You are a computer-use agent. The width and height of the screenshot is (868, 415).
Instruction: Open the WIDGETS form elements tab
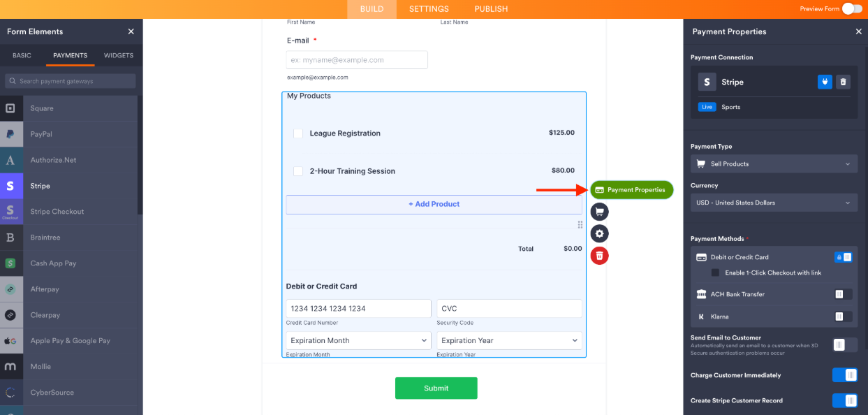[x=119, y=55]
